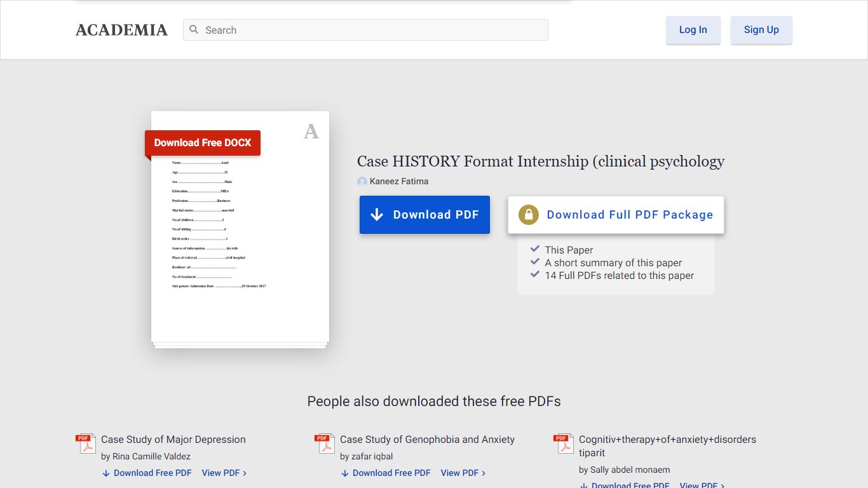The height and width of the screenshot is (488, 868).
Task: Focus the Search input field
Action: pos(365,30)
